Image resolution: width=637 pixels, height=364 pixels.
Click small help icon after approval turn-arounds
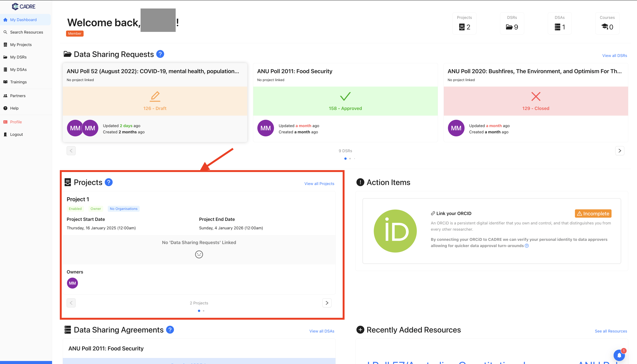click(x=526, y=246)
